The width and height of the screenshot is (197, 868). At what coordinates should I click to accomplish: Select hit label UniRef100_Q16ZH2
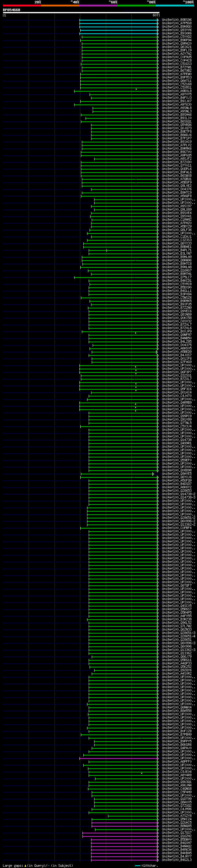click(176, 836)
